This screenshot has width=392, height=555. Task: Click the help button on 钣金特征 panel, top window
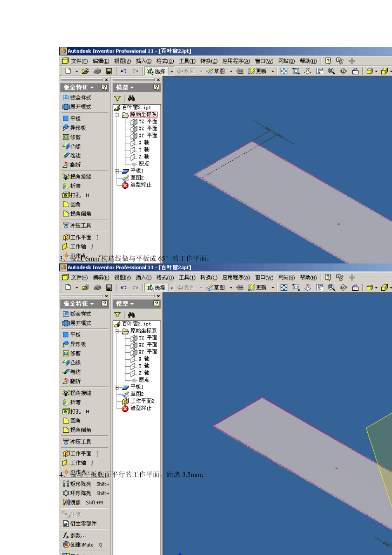104,87
